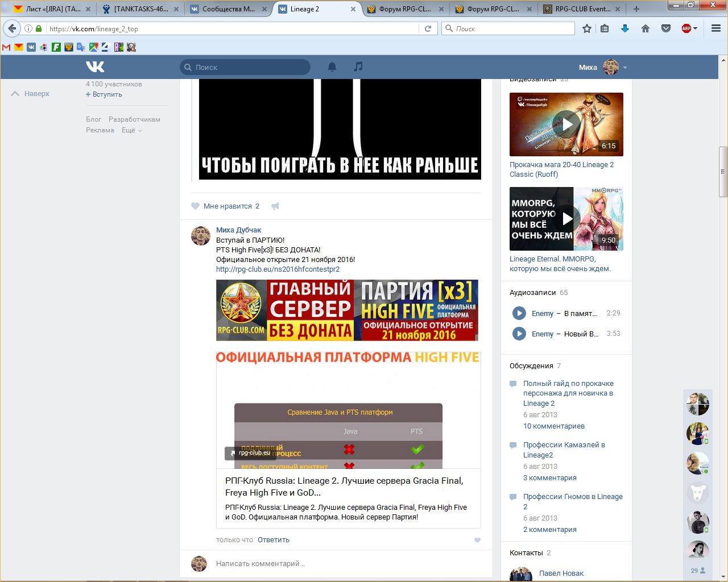The width and height of the screenshot is (728, 582).
Task: Open the Google Maps bookmark icon
Action: pyautogui.click(x=94, y=47)
